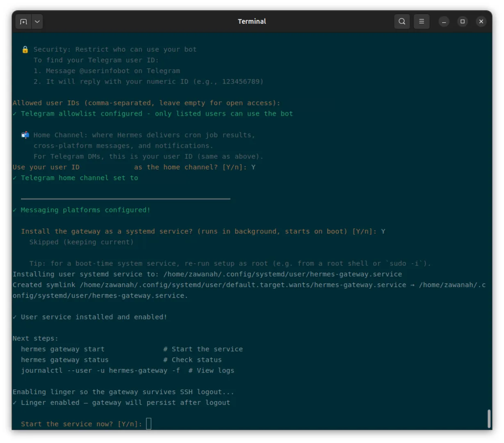Viewport: 504px width, 443px height.
Task: Place cursor at Start the service now prompt
Action: [x=148, y=424]
